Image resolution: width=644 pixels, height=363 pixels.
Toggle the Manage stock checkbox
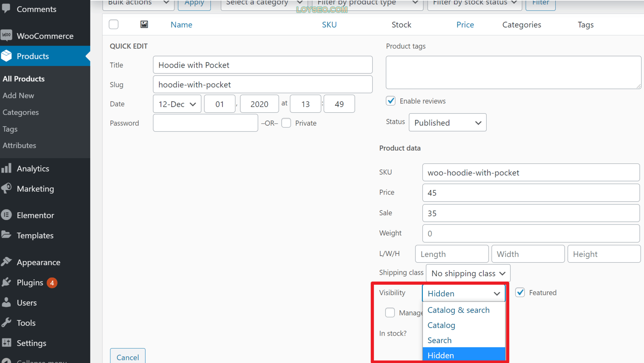(x=390, y=312)
